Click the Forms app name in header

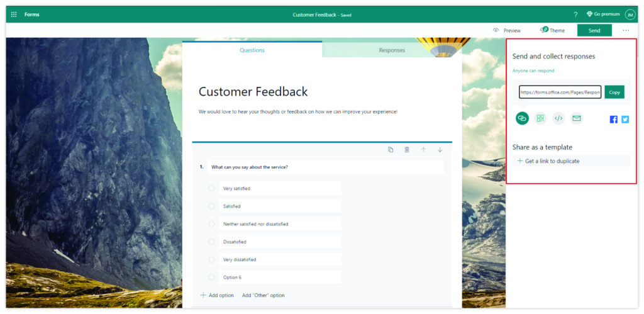31,14
